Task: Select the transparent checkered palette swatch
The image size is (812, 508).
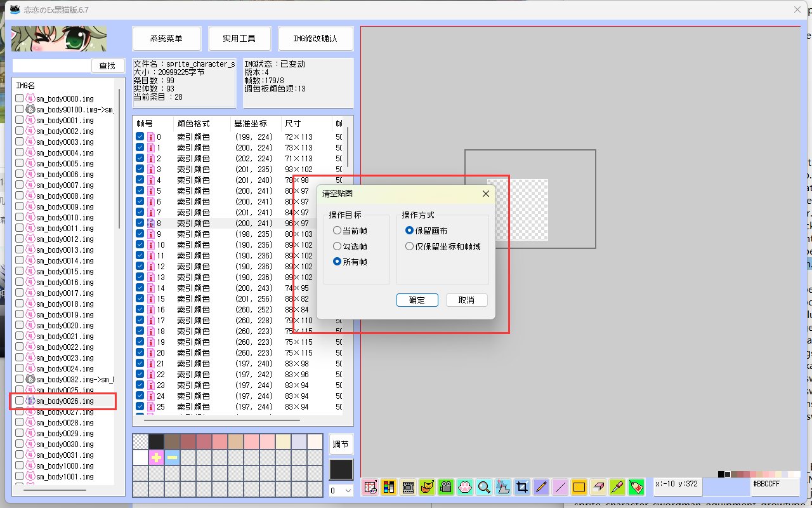Action: coord(140,441)
